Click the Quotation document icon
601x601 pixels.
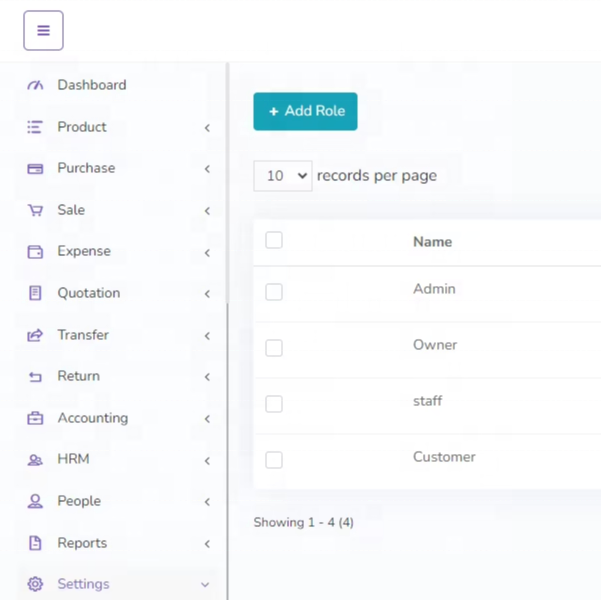[x=35, y=294]
